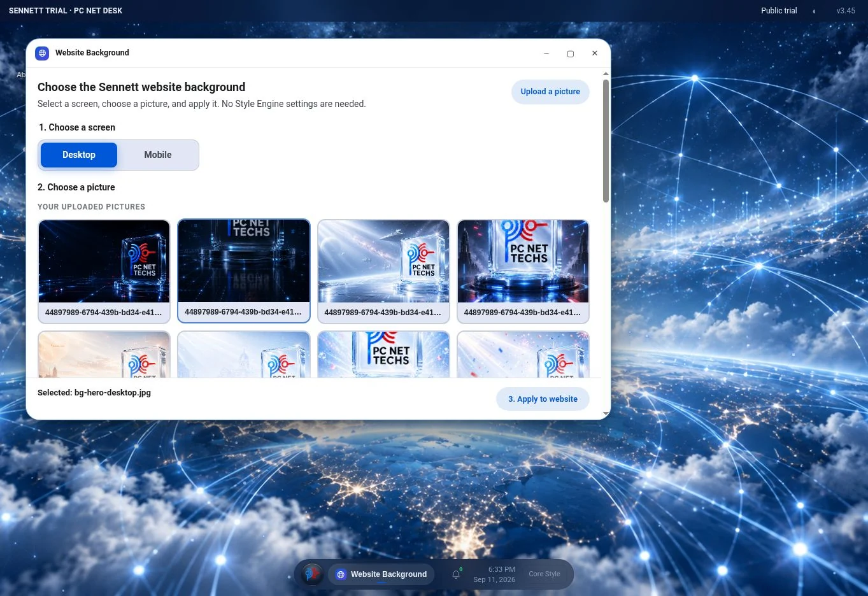Click the Apply to website button
The width and height of the screenshot is (868, 596).
pyautogui.click(x=543, y=399)
